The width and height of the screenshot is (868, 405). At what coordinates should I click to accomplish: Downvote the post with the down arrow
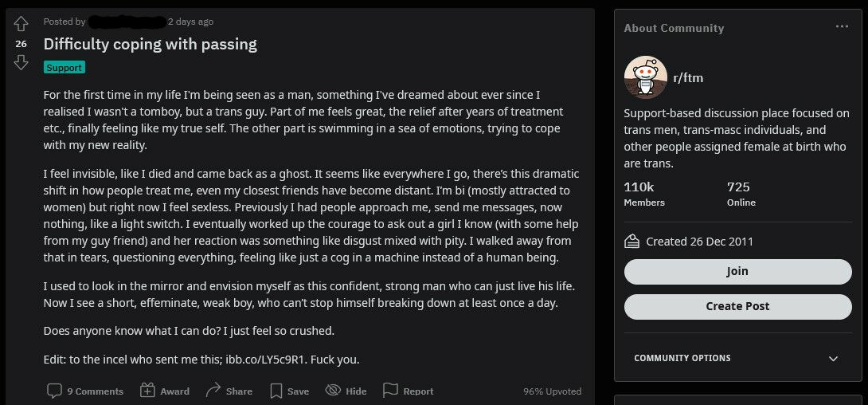tap(21, 62)
